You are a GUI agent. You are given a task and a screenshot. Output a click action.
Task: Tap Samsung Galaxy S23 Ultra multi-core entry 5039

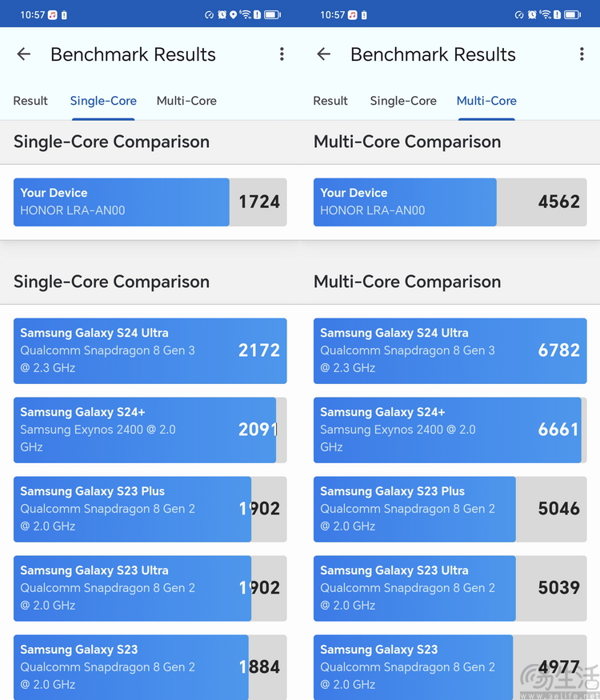[450, 588]
